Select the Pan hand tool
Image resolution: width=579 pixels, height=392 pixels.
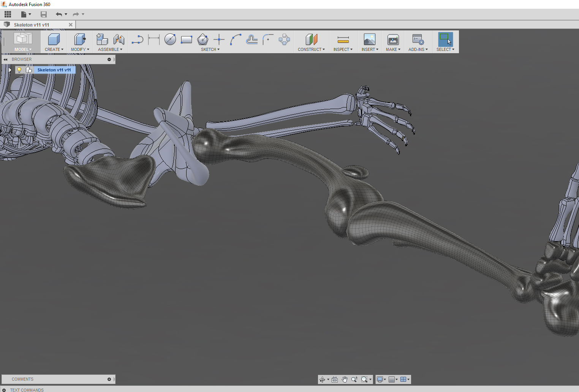345,379
